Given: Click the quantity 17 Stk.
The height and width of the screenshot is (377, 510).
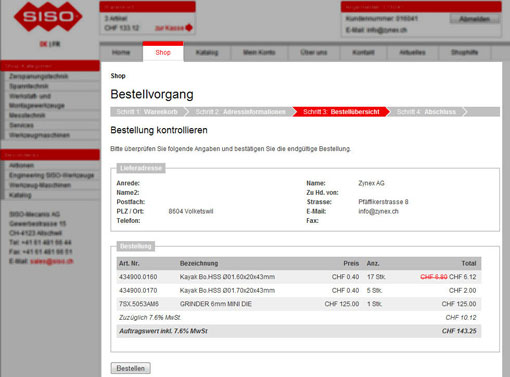Looking at the screenshot, I should [376, 277].
